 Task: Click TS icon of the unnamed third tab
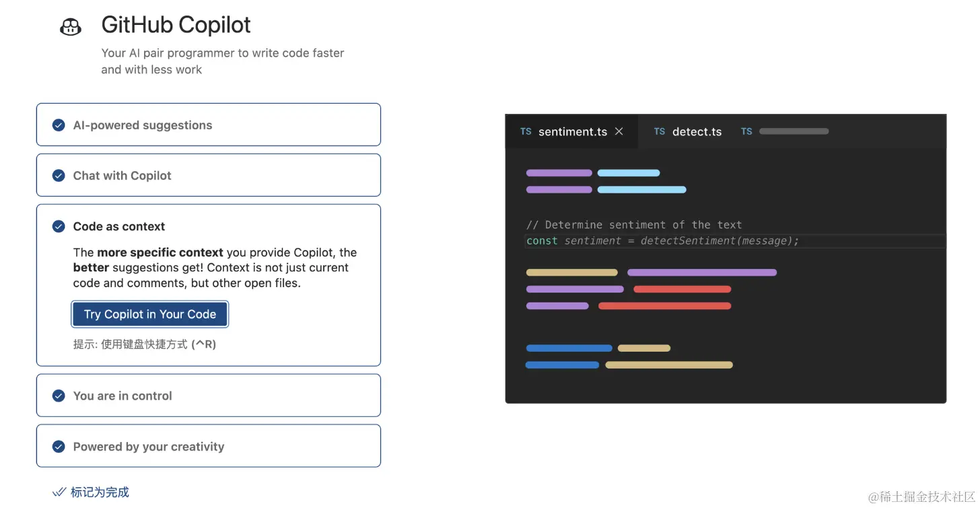746,131
